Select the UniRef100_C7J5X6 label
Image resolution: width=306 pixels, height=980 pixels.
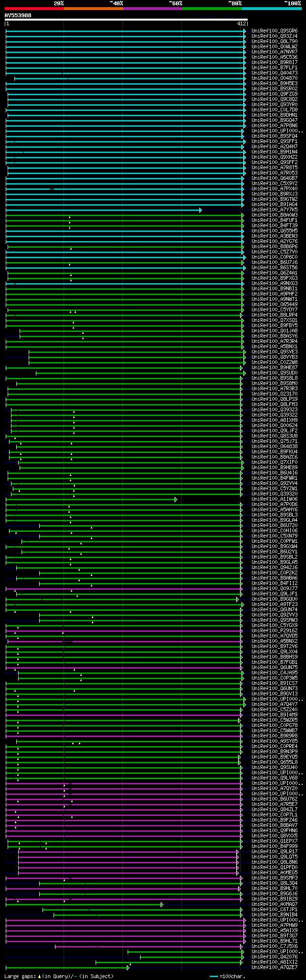click(274, 946)
